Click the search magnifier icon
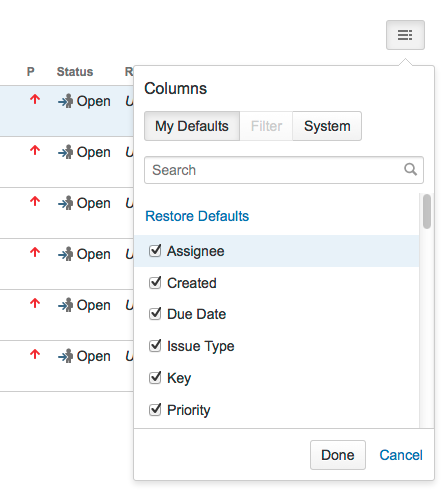Screen dimensions: 442x497 (x=410, y=169)
